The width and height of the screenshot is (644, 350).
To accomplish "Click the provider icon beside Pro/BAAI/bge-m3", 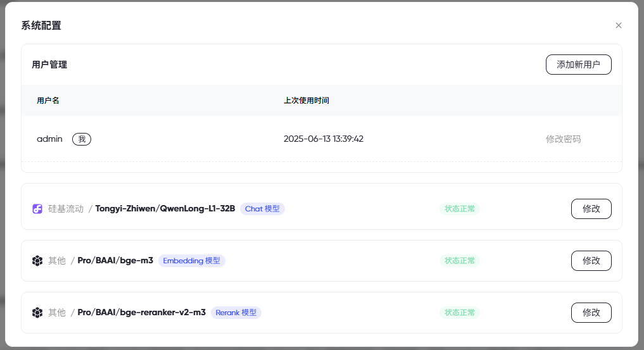I will tap(37, 261).
